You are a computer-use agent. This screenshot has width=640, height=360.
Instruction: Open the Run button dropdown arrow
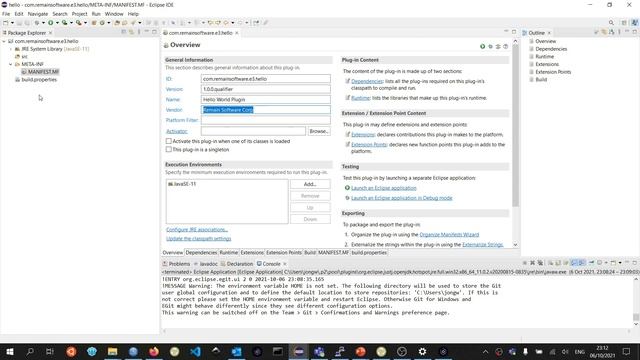[x=57, y=23]
